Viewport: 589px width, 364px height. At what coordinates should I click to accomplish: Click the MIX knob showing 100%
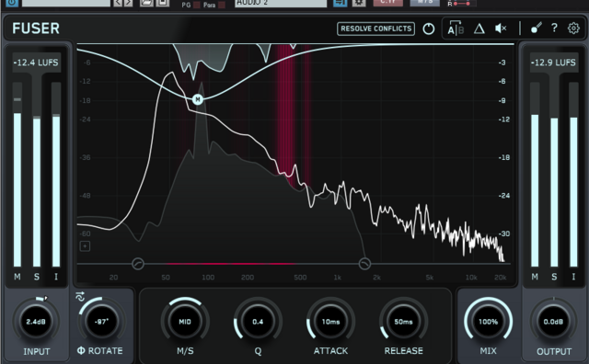click(x=488, y=322)
